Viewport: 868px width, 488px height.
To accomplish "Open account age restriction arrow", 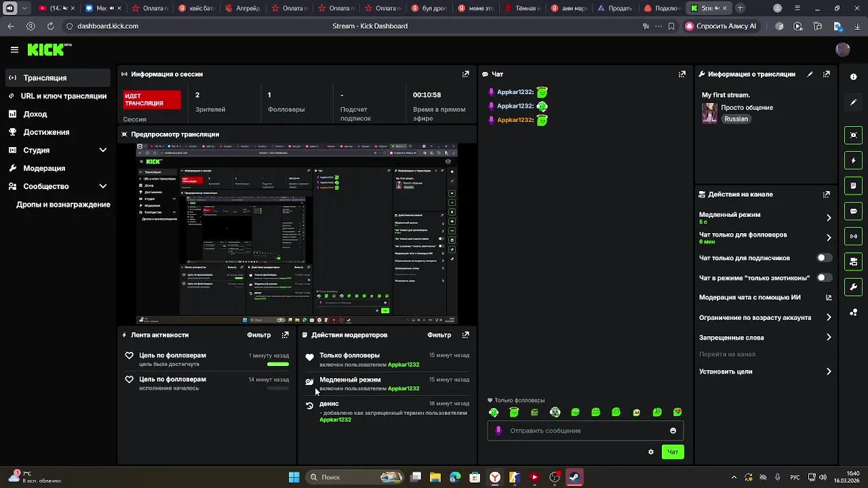I will coord(829,317).
